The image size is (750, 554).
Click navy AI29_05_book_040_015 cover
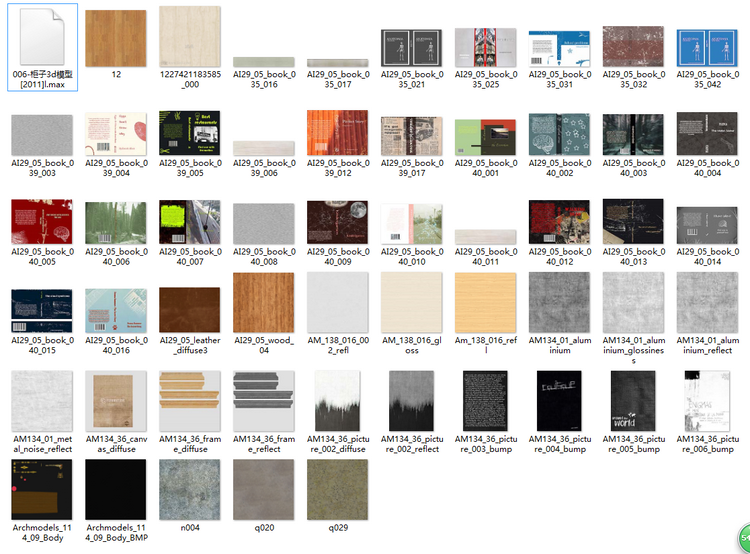(x=42, y=311)
